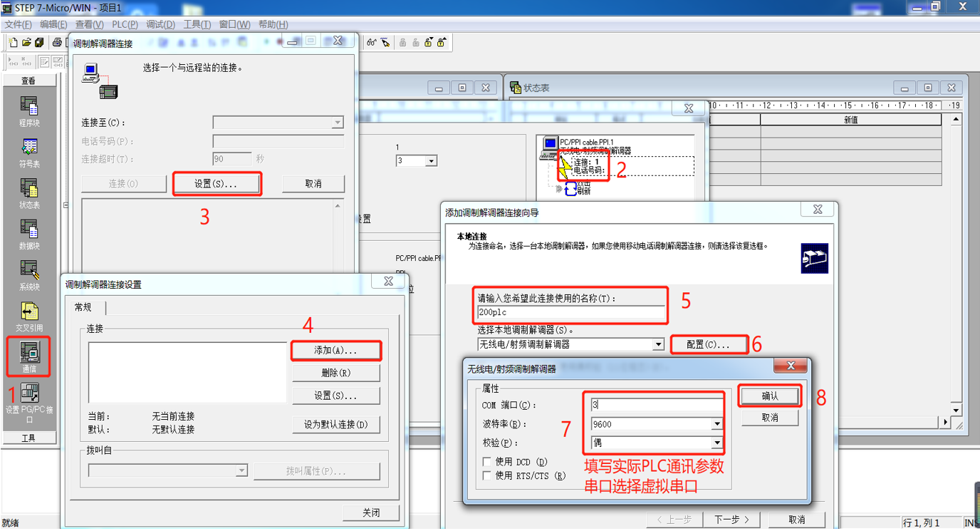980x531 pixels.
Task: Open the 状态表 status chart sidebar icon
Action: pos(29,188)
